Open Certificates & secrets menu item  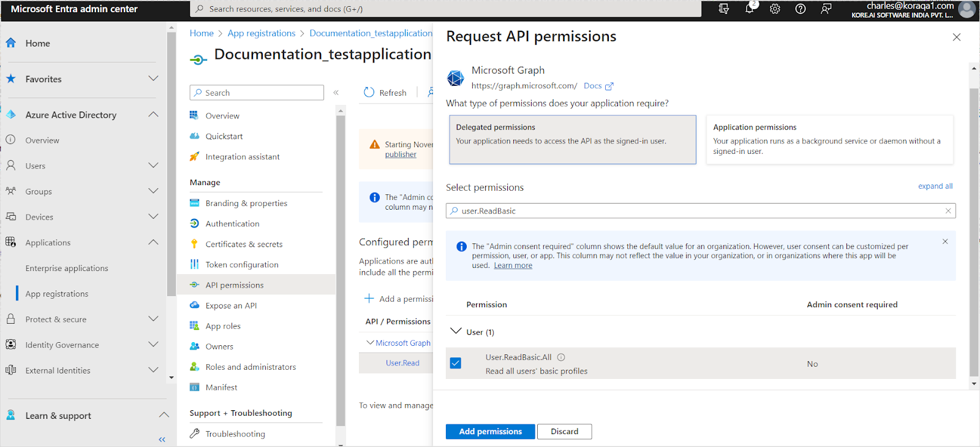tap(244, 244)
